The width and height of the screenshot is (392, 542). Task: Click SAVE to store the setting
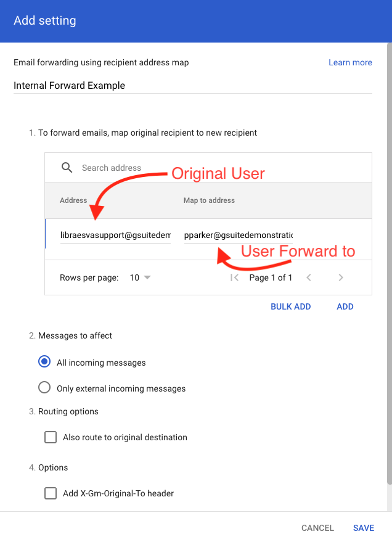pos(364,528)
